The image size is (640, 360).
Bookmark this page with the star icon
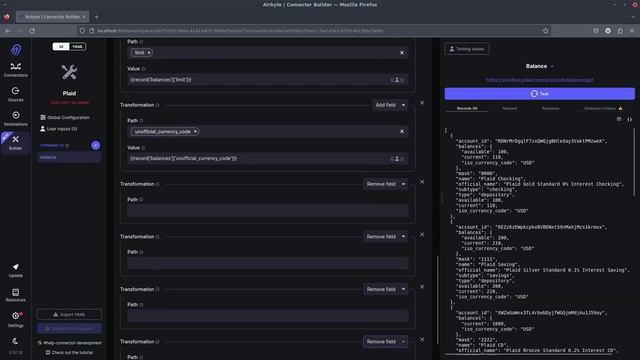pyautogui.click(x=545, y=31)
